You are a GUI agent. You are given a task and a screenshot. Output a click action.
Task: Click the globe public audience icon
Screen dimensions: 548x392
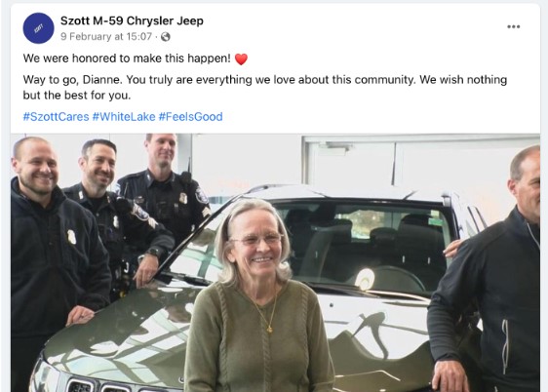click(x=166, y=37)
